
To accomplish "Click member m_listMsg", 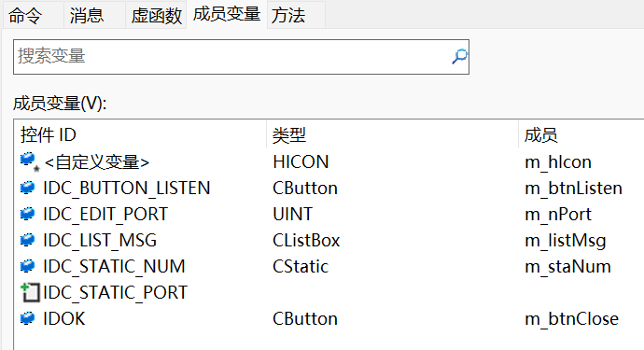I will point(566,241).
